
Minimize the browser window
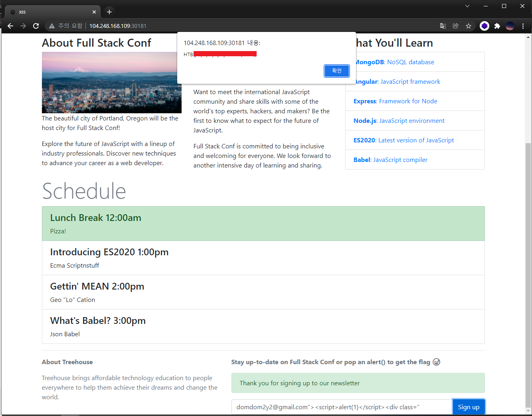pyautogui.click(x=486, y=6)
